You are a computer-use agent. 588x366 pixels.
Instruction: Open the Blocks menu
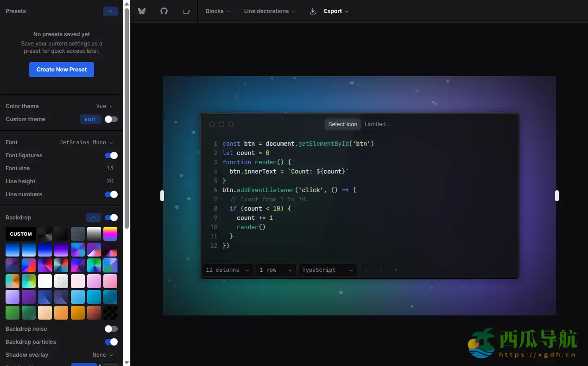[218, 11]
